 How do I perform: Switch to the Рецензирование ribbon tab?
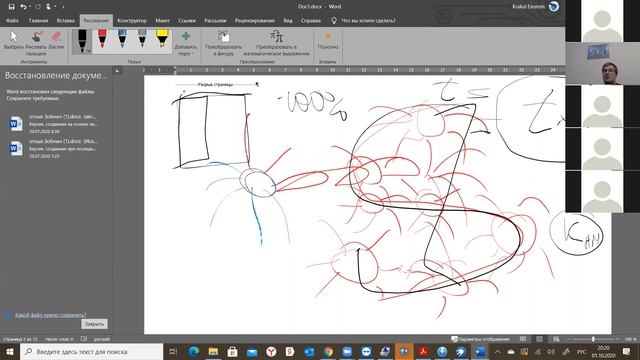254,20
